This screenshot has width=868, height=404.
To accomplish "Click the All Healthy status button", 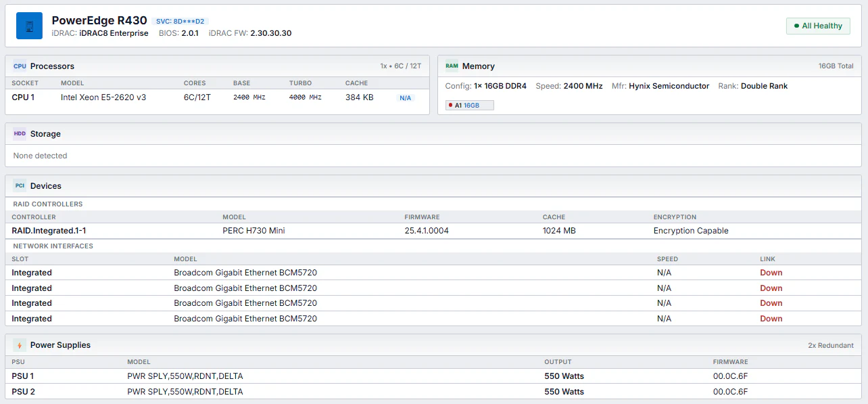I will click(x=818, y=26).
